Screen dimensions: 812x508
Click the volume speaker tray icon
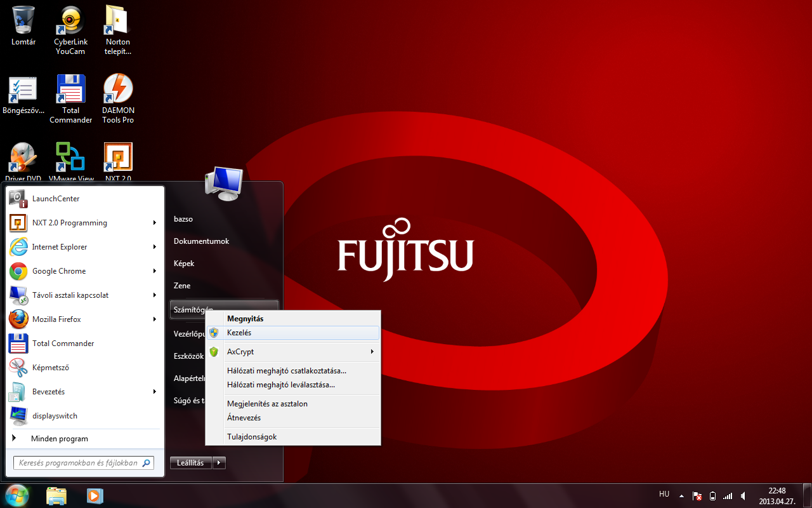coord(742,496)
